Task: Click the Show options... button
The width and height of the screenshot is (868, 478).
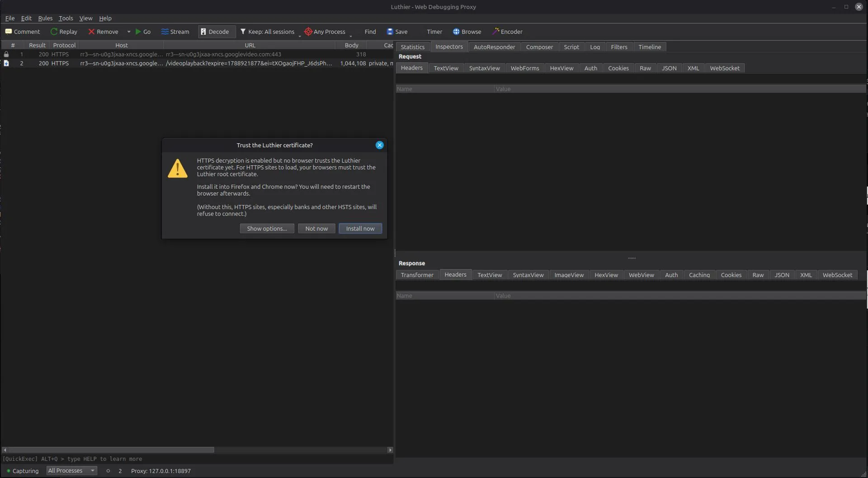Action: (x=267, y=229)
